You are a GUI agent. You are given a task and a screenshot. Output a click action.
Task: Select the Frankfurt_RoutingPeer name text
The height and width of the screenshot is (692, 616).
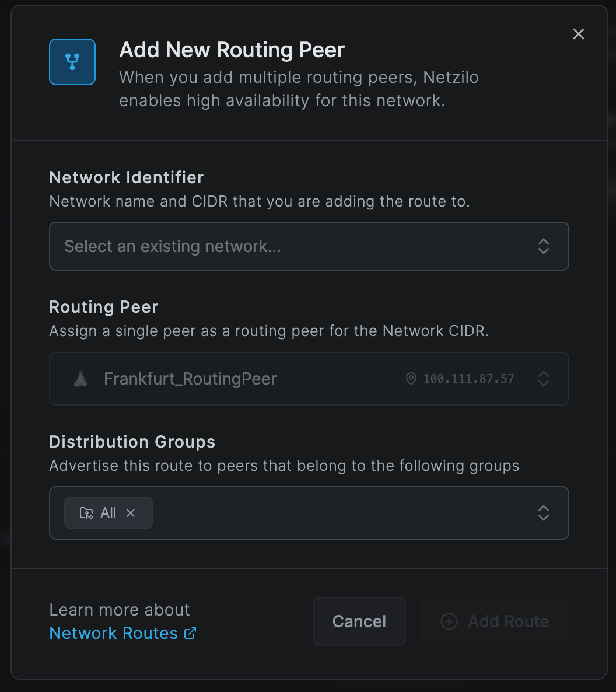pyautogui.click(x=190, y=379)
